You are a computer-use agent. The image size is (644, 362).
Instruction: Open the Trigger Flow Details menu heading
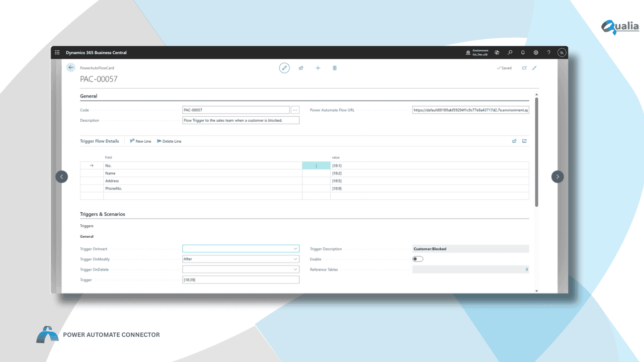tap(100, 141)
